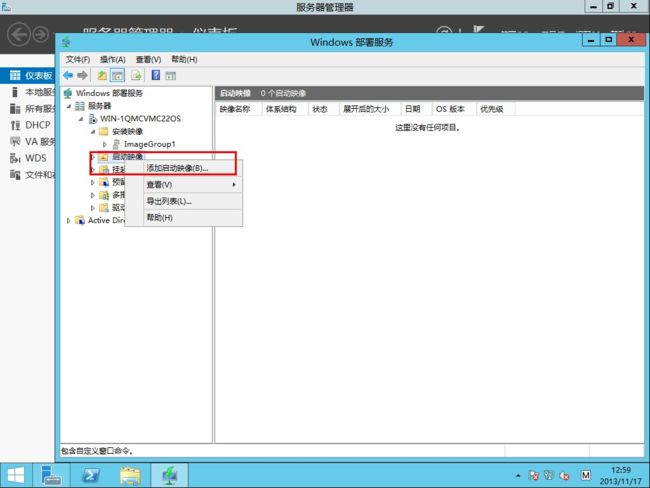The image size is (650, 488).
Task: Sort by the 状态 column header
Action: (324, 109)
